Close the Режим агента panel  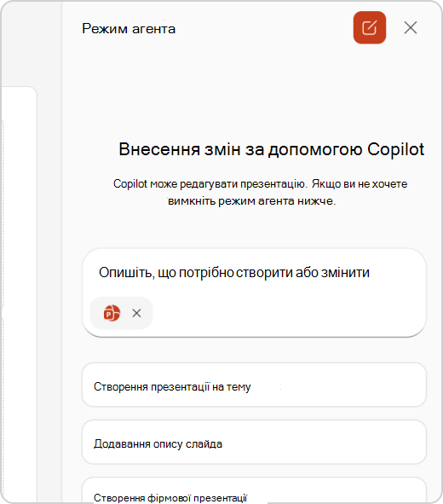(x=411, y=27)
